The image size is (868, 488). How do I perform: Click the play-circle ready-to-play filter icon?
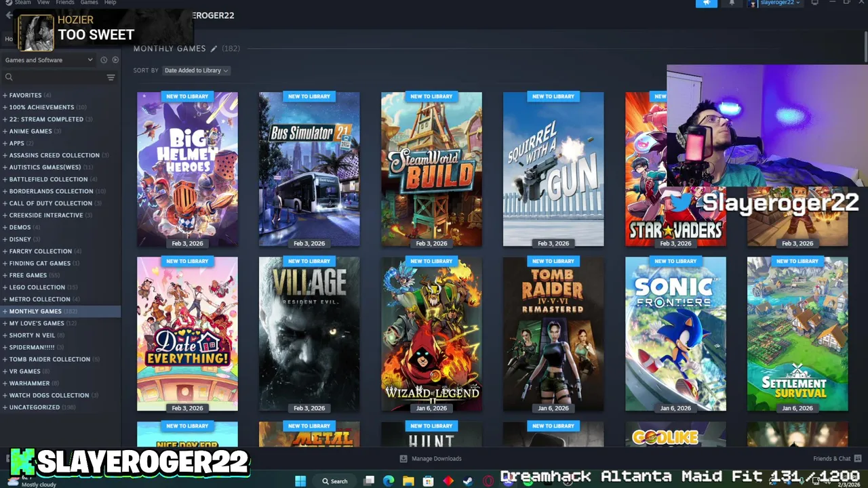pos(115,60)
